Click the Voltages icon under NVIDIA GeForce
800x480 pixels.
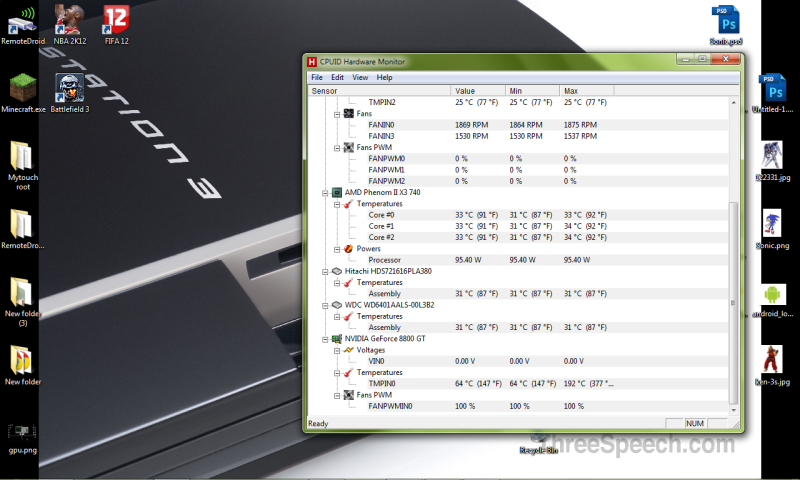(348, 350)
